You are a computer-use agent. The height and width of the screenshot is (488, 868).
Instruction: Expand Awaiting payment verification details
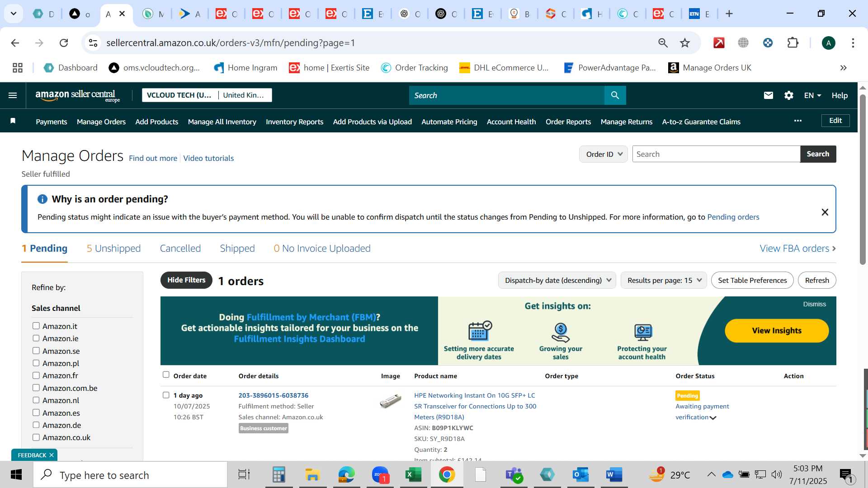[713, 418]
